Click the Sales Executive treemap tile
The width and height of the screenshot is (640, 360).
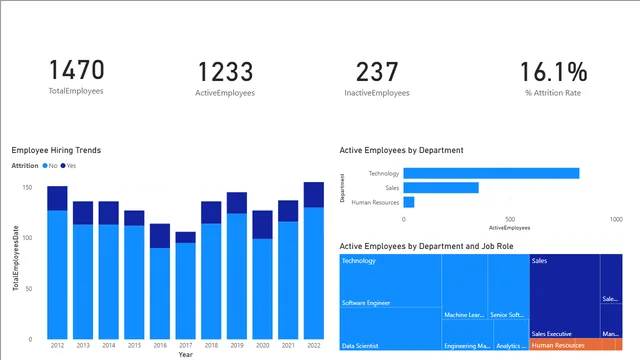pyautogui.click(x=565, y=296)
